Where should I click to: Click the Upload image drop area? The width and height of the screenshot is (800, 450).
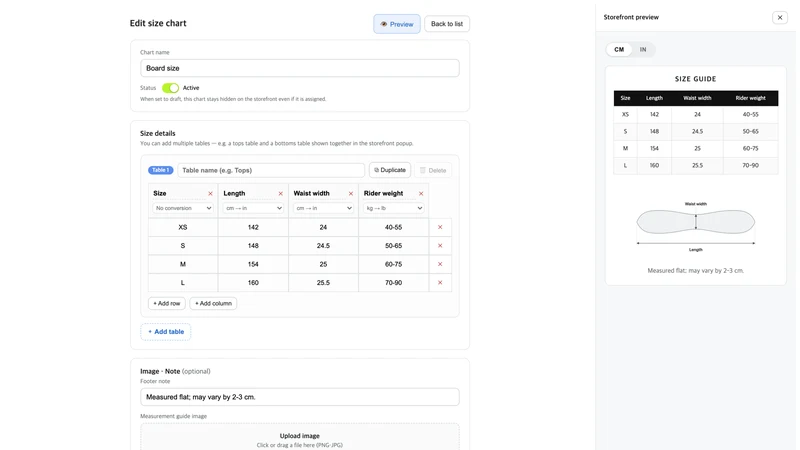300,438
